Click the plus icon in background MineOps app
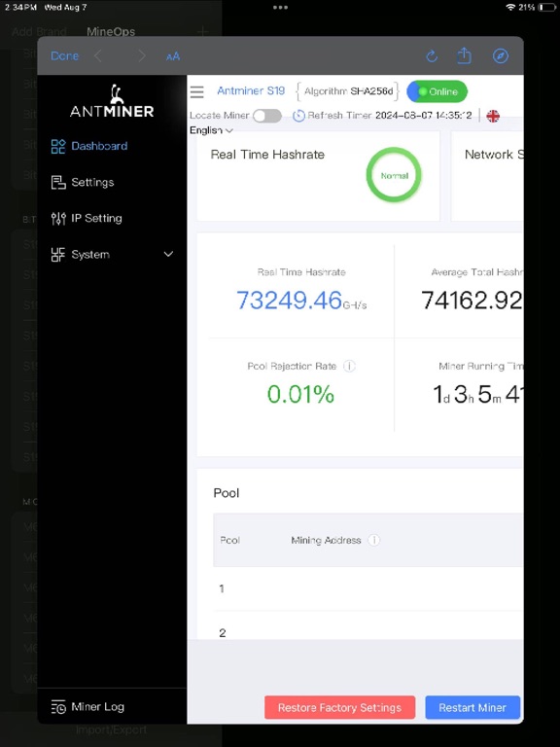 tap(202, 31)
